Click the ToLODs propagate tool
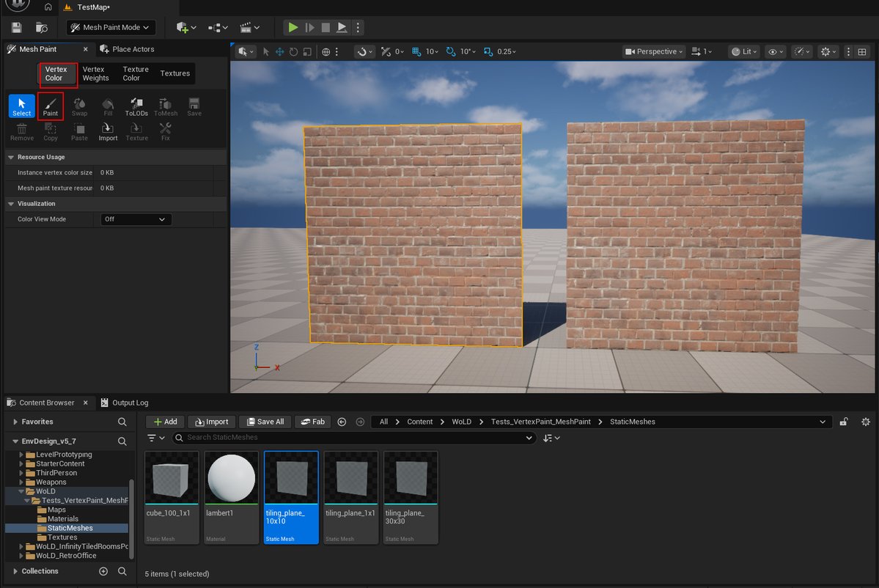This screenshot has height=588, width=879. coord(136,106)
